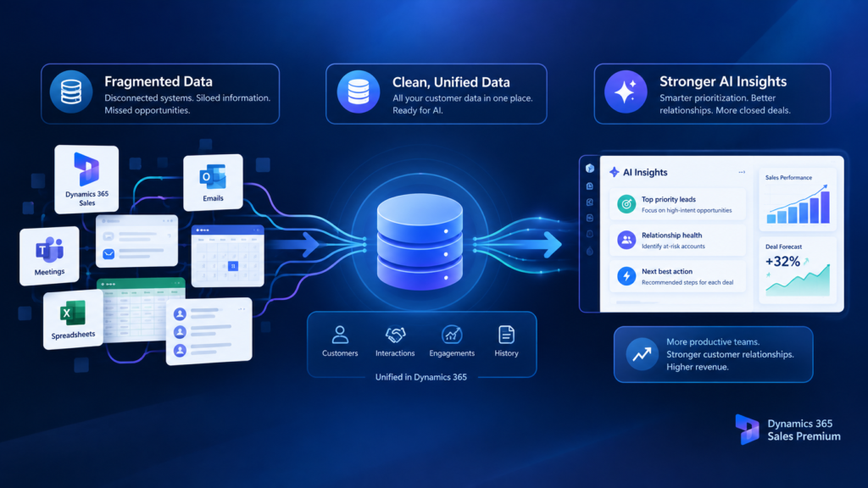Click highlighted date in calendar card
The image size is (868, 488).
point(233,266)
